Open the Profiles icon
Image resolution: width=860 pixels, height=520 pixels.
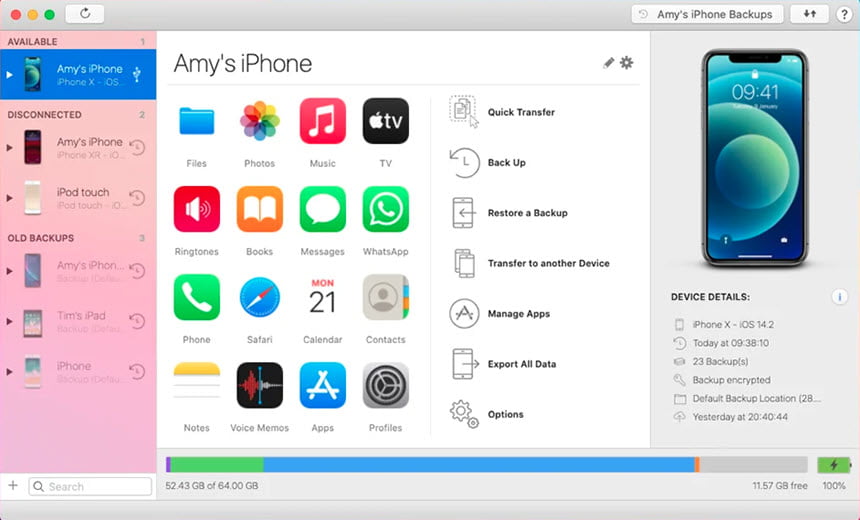click(x=386, y=385)
